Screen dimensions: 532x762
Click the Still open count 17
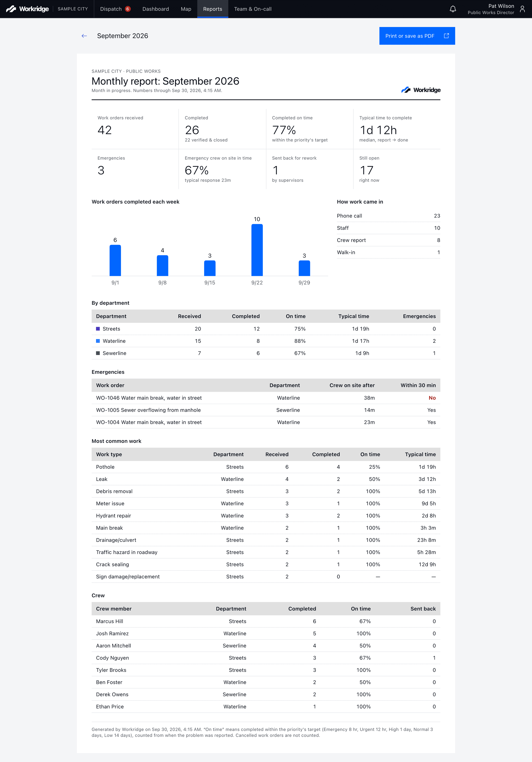pyautogui.click(x=367, y=170)
